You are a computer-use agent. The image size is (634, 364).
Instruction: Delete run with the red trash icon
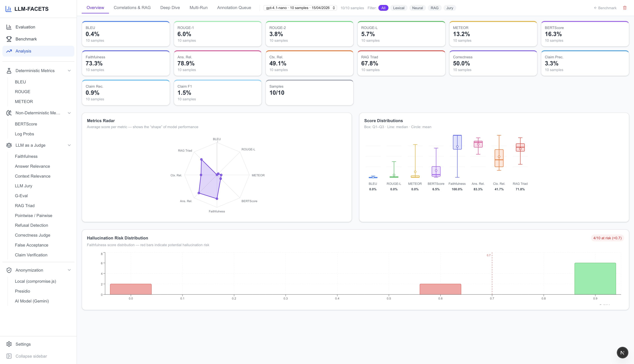click(624, 8)
